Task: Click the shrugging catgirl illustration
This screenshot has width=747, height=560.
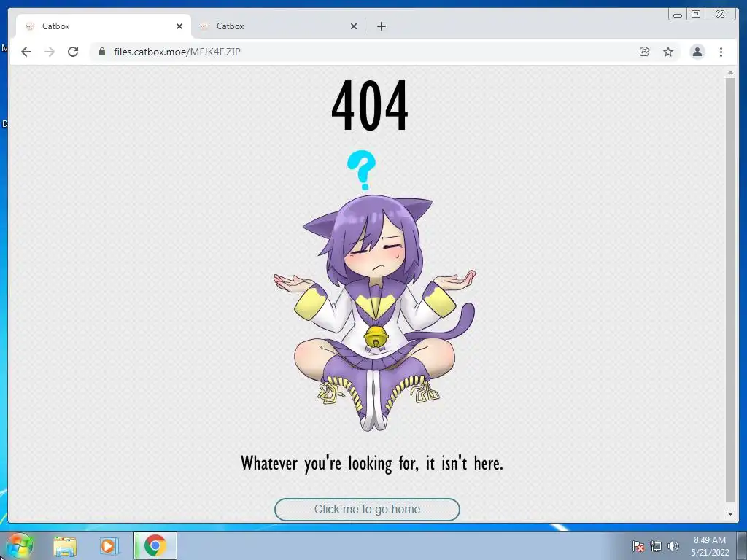Action: tap(374, 312)
